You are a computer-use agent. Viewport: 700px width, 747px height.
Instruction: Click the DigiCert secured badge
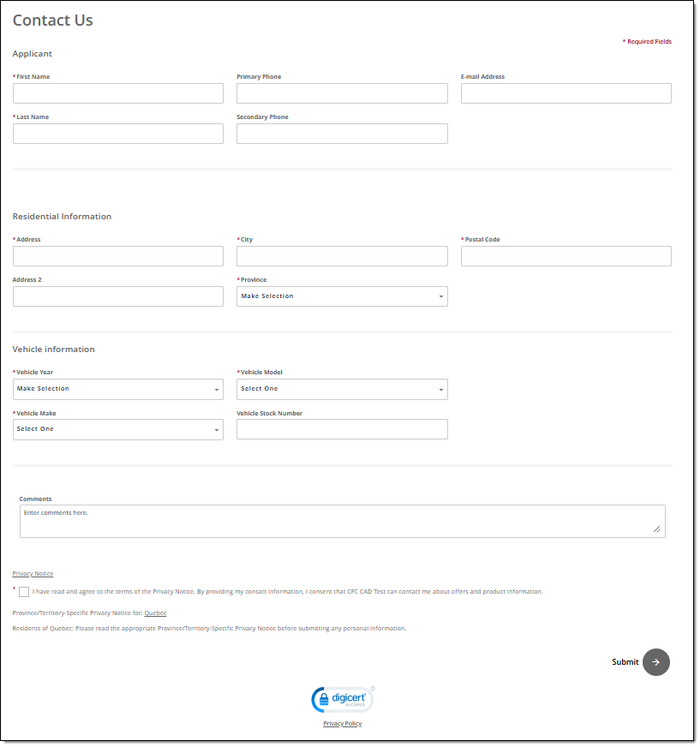coord(343,700)
